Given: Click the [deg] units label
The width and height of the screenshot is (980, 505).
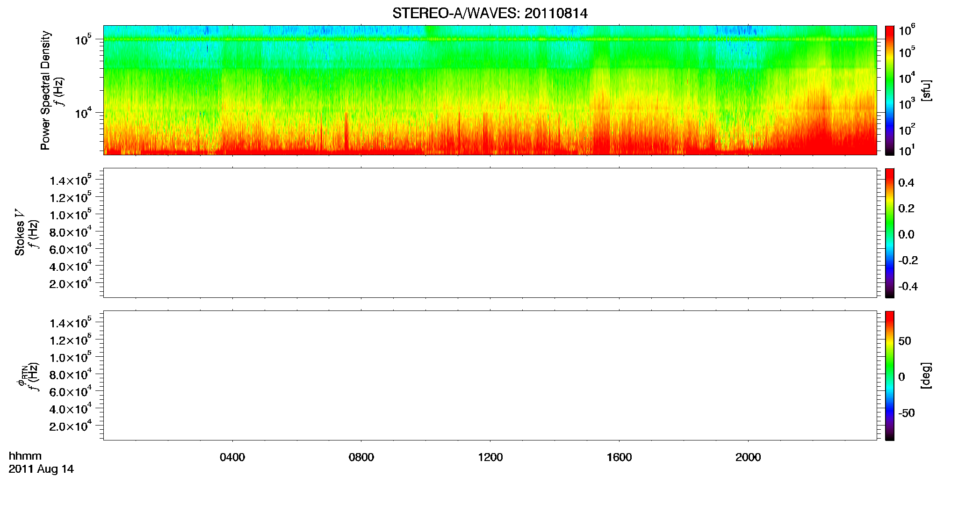Looking at the screenshot, I should pos(926,375).
